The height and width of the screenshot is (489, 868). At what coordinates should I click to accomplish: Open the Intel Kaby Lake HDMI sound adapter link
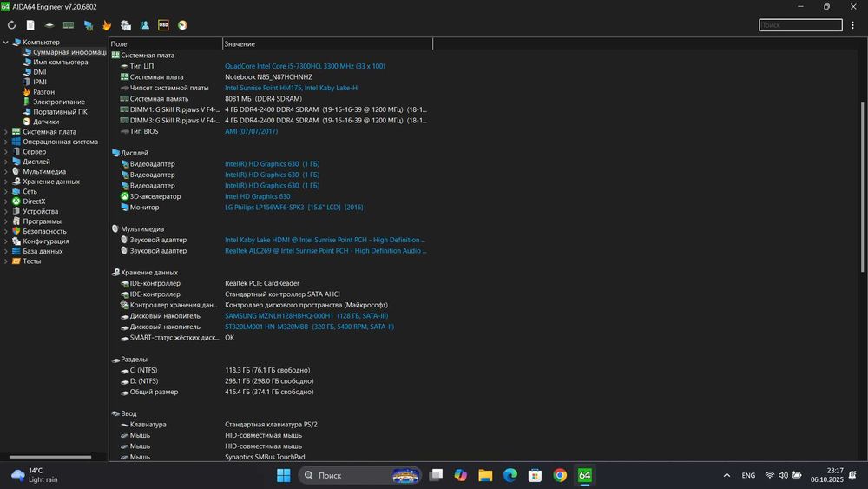tap(325, 240)
